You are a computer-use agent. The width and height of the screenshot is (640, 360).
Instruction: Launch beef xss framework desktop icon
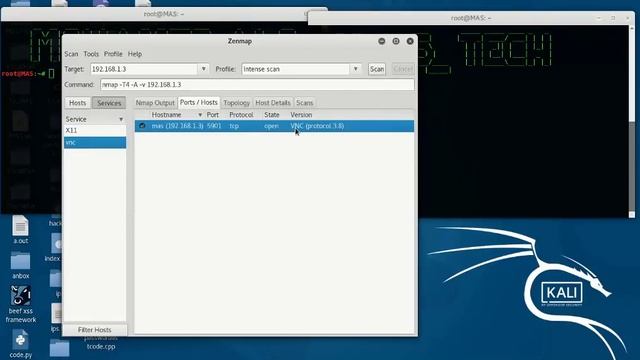point(20,304)
